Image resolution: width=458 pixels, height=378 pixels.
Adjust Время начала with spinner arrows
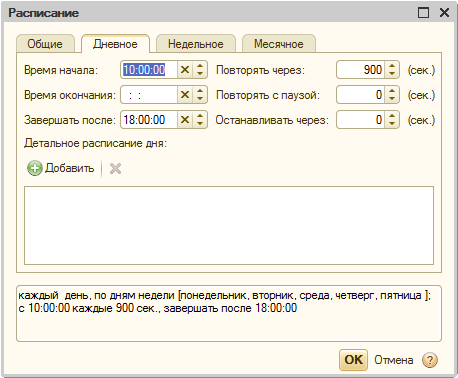[200, 70]
